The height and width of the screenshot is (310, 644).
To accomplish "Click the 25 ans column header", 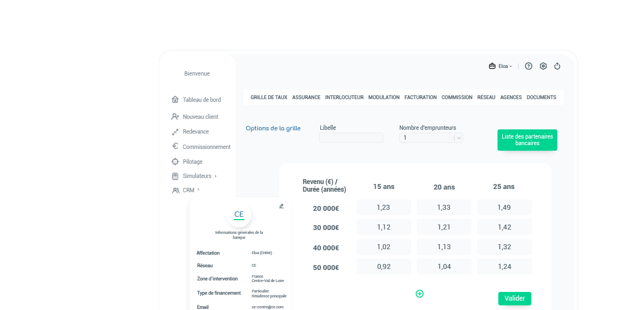I will pos(504,187).
